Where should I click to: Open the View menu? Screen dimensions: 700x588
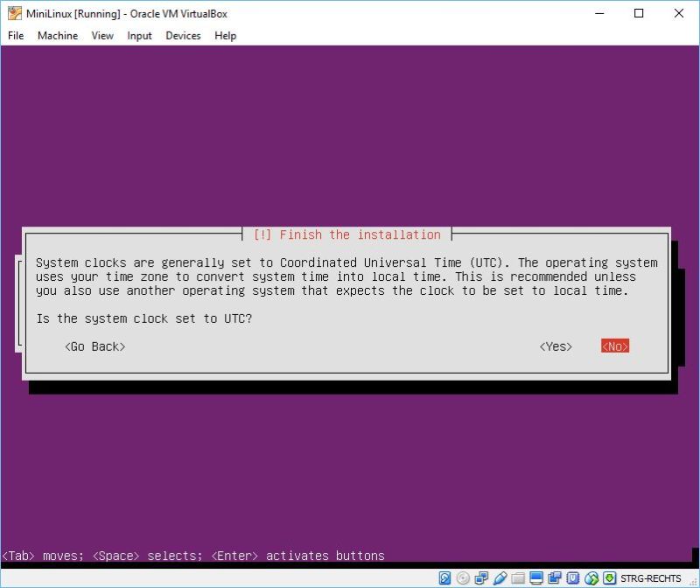point(102,36)
